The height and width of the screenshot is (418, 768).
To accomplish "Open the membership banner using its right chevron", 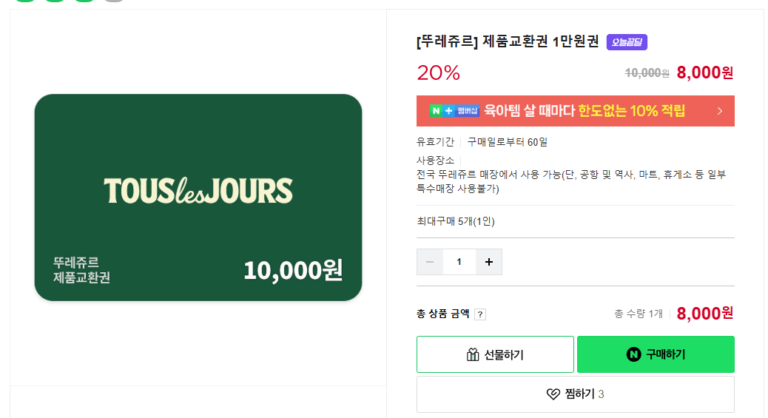I will (719, 111).
